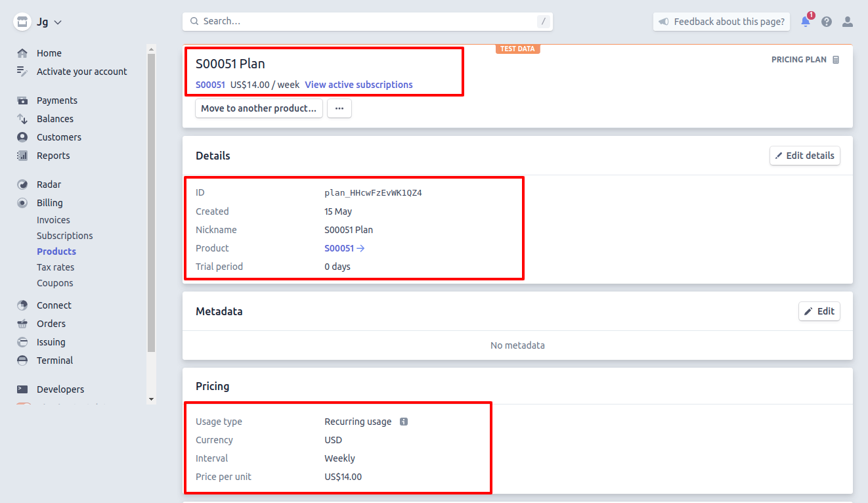Open View active subscriptions link
868x503 pixels.
pos(358,85)
